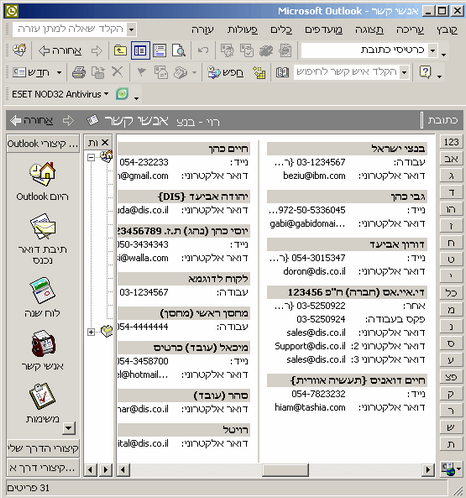Click the New Message to Contact icon
Screen dimensions: 466x498
(161, 72)
